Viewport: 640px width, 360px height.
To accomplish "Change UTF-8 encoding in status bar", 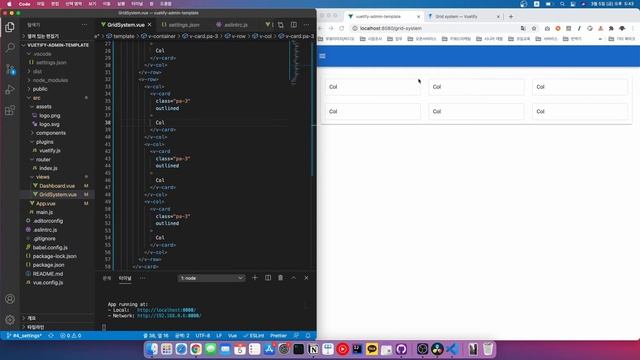I will 202,336.
